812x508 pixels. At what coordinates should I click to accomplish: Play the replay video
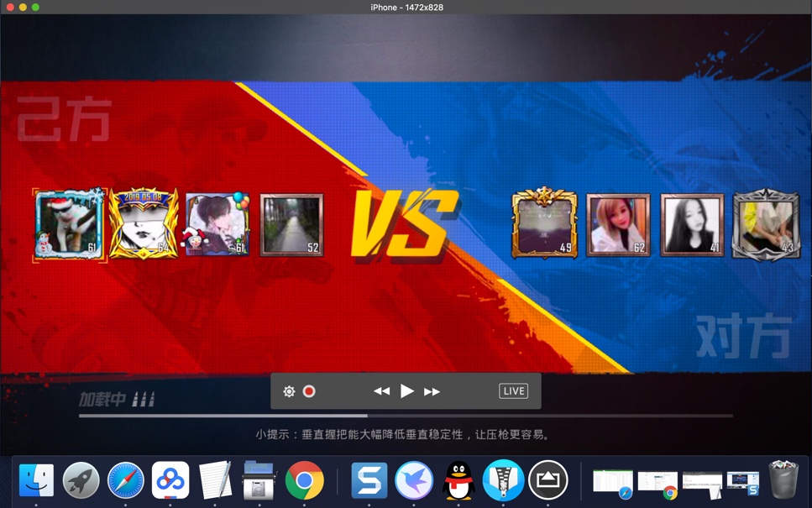coord(406,391)
